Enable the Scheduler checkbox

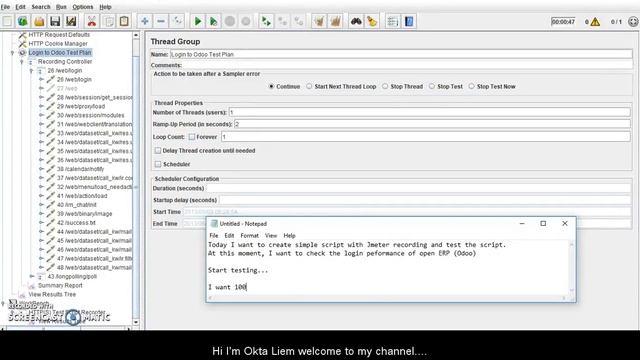[x=158, y=164]
